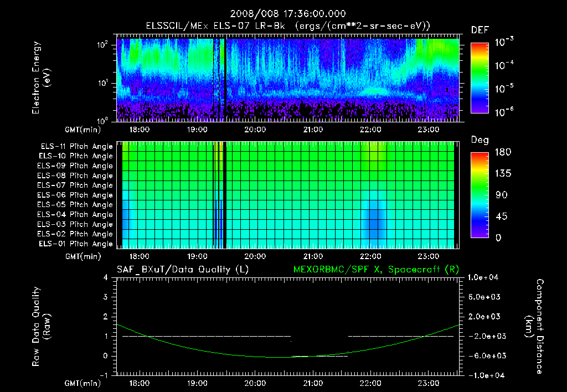Select the ELS-06 Pitch Angle row label
Image resolution: width=567 pixels, height=392 pixels.
75,195
